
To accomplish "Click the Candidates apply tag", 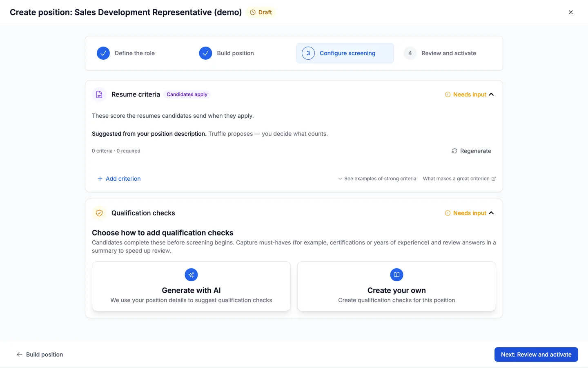I will [187, 94].
